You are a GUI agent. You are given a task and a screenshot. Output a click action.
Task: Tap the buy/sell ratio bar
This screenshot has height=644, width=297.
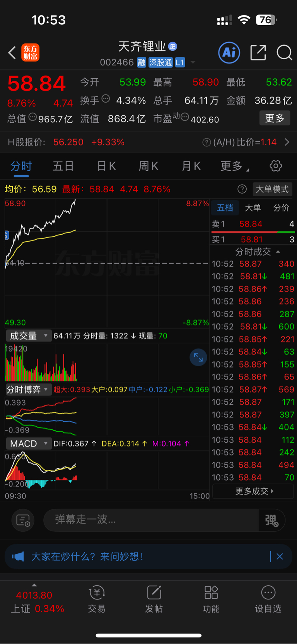tap(253, 232)
